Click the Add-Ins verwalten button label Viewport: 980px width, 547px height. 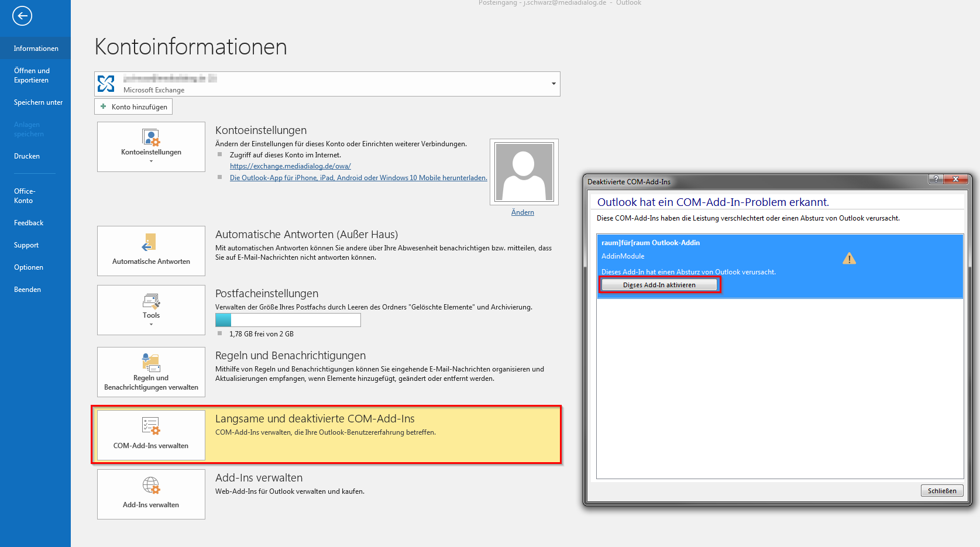coord(151,505)
